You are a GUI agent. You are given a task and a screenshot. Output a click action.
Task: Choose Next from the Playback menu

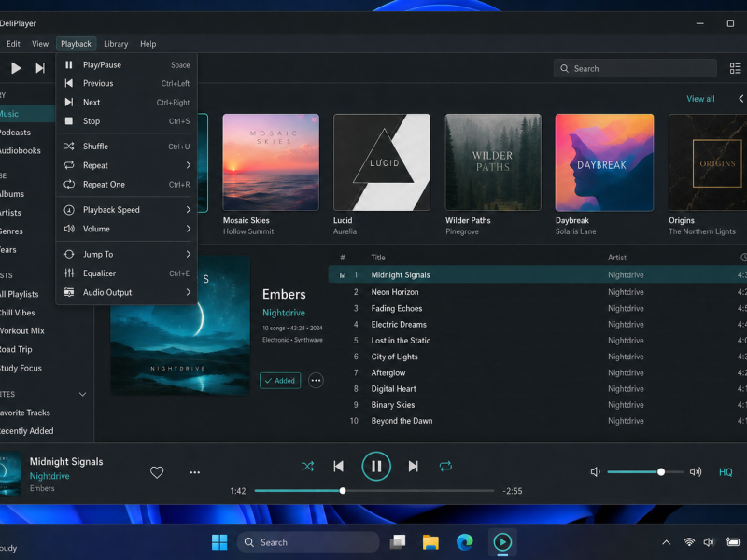(127, 103)
